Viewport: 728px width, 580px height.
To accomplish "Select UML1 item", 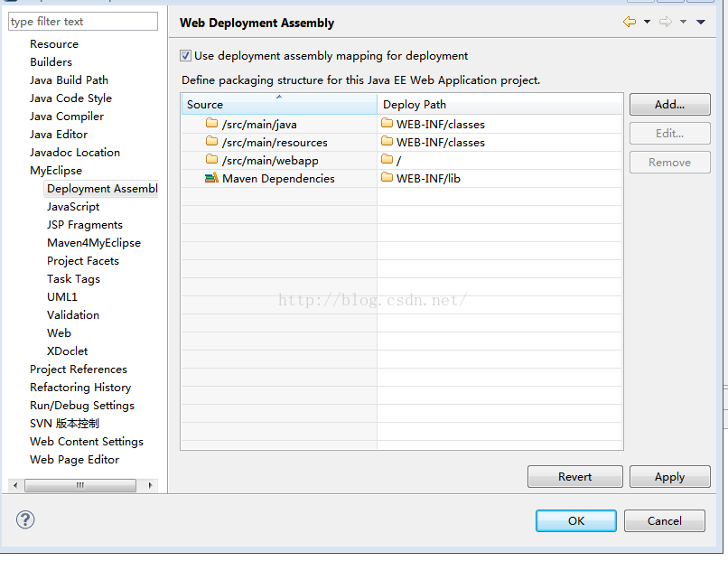I will 62,297.
